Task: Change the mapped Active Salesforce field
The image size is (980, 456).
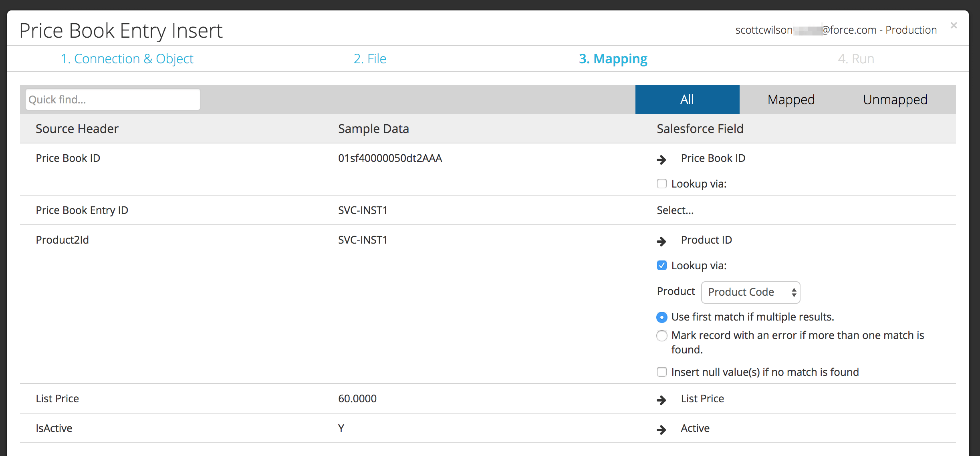Action: click(695, 428)
